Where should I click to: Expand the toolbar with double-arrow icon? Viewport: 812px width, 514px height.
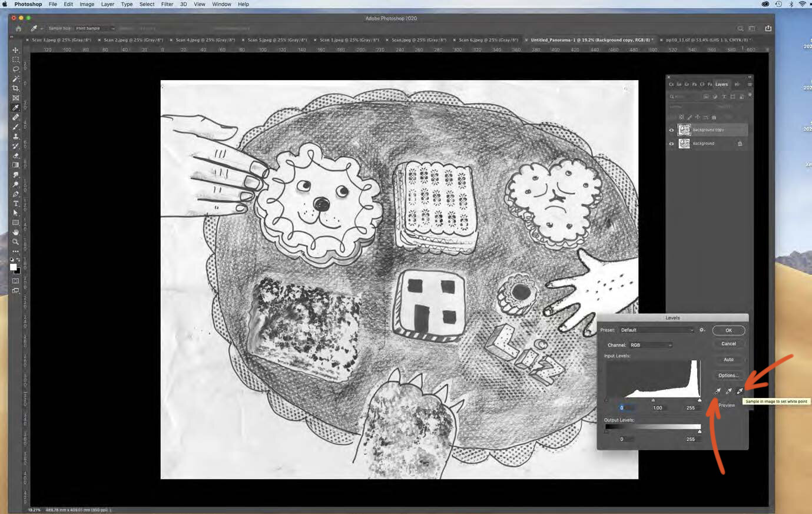[12, 37]
